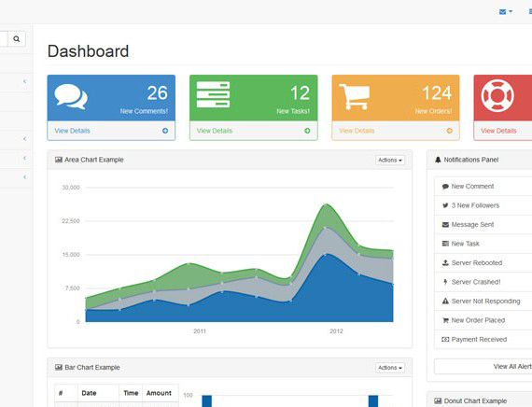Expand the second sidebar chevron menu item

(x=25, y=139)
